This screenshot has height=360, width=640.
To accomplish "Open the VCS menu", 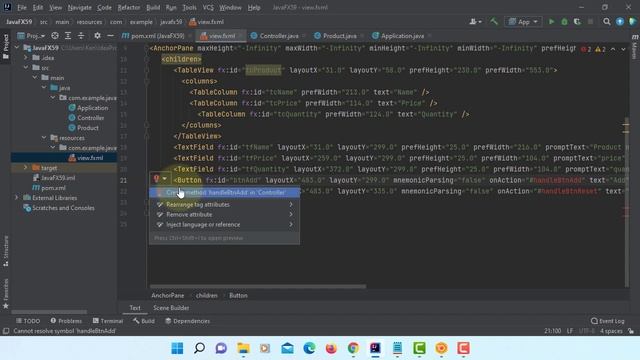I will click(208, 7).
